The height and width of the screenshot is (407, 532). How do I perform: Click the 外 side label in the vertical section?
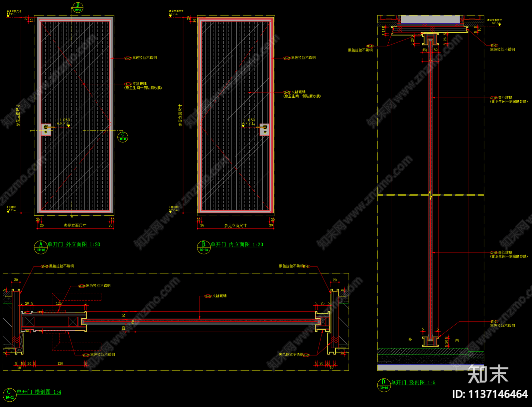pos(410,340)
